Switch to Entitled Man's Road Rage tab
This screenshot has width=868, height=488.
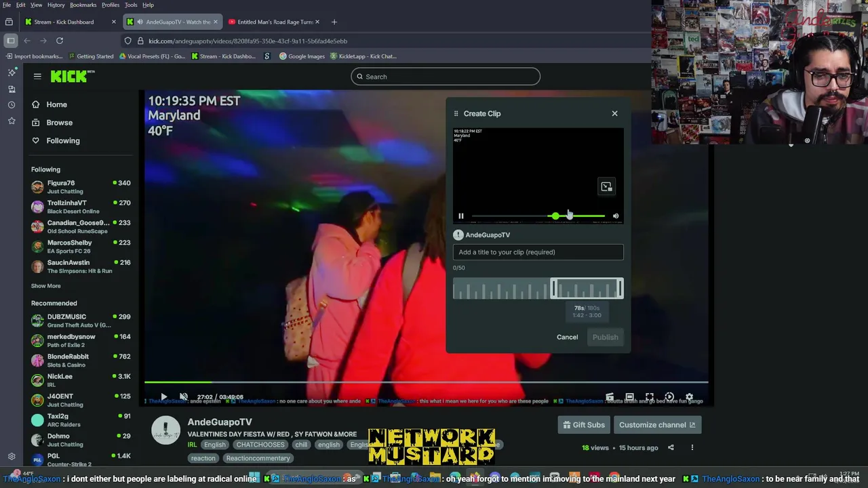pos(275,22)
